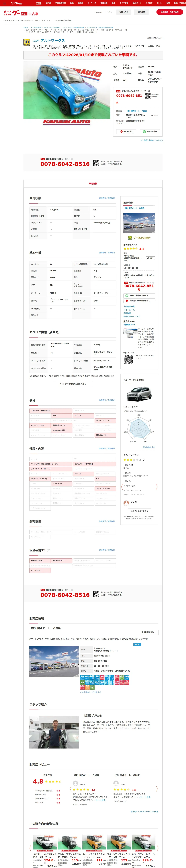Viewport: 186px width, 868px height.
Task: Click the red 在庫確認・見積り依頼 button
Action: [169, 12]
